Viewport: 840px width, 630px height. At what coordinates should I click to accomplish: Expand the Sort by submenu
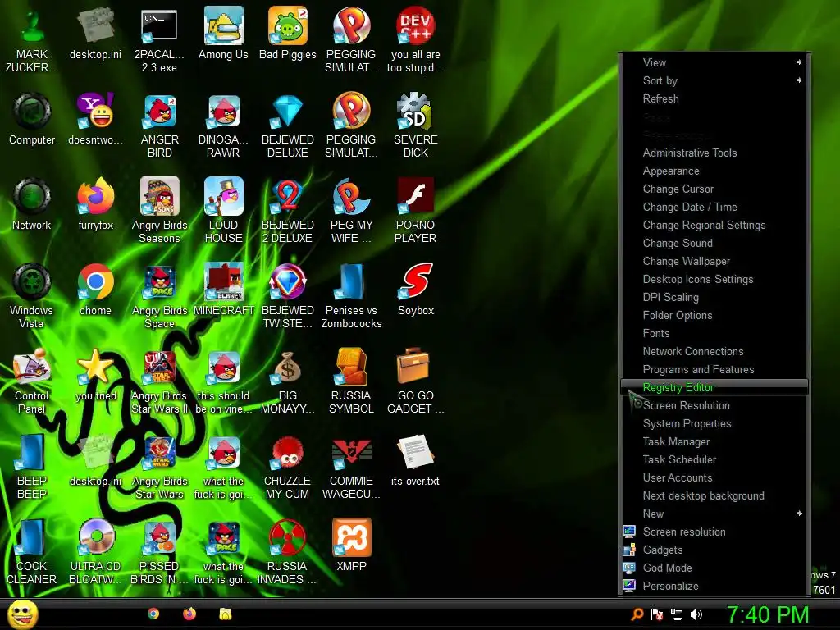click(x=714, y=81)
